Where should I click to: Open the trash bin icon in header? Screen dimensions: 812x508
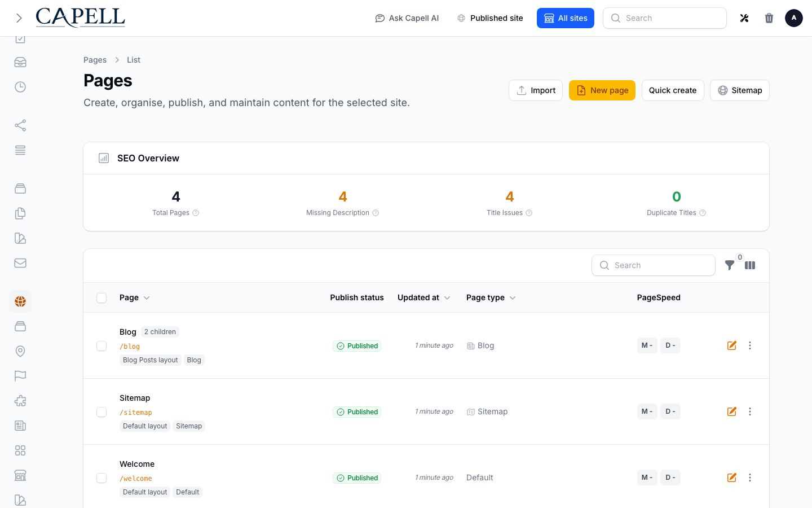769,18
